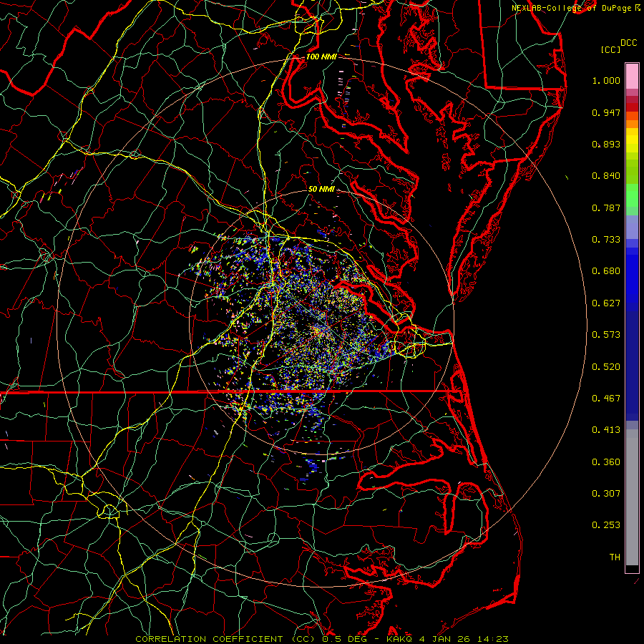Click the KAKQ station identifier in caption
Image resolution: width=644 pixels, height=644 pixels.
[x=399, y=639]
